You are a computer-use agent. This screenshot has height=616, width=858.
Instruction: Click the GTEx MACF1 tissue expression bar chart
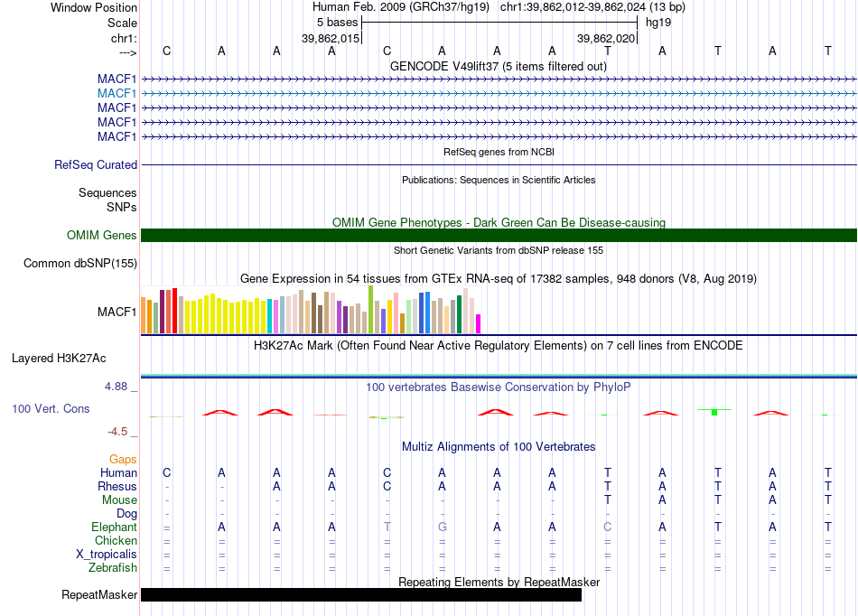(x=311, y=310)
